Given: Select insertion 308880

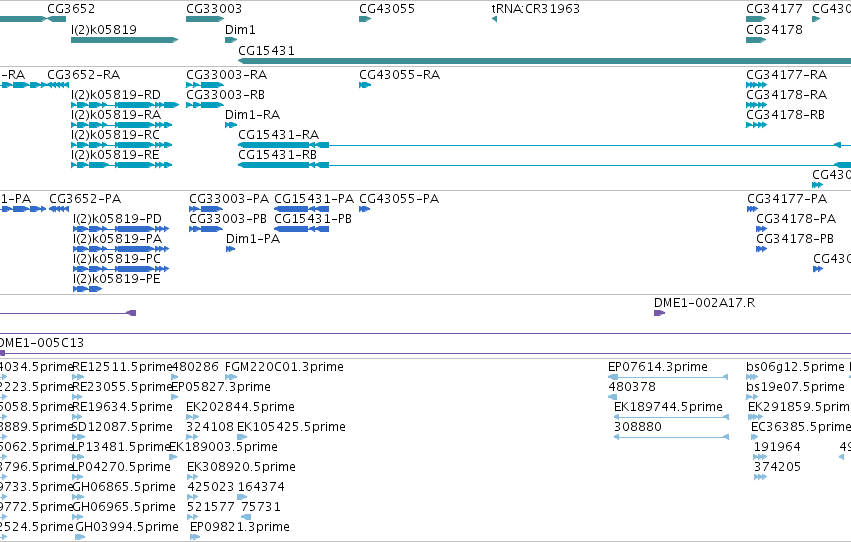Looking at the screenshot, I should click(x=638, y=427).
